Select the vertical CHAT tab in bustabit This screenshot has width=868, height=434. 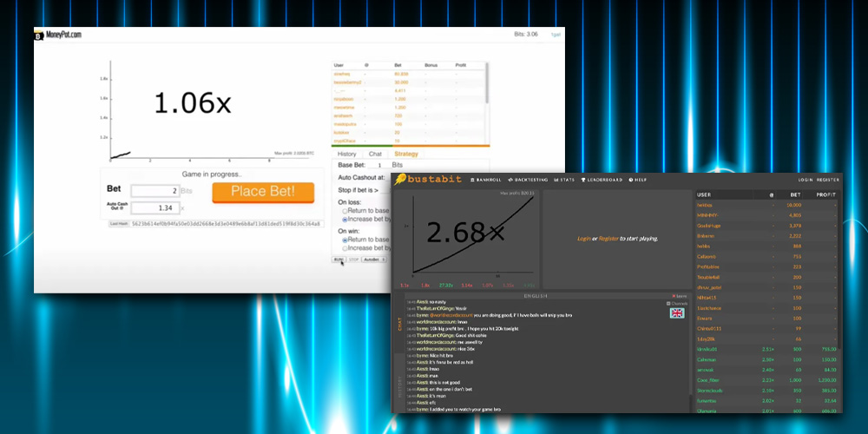[399, 324]
